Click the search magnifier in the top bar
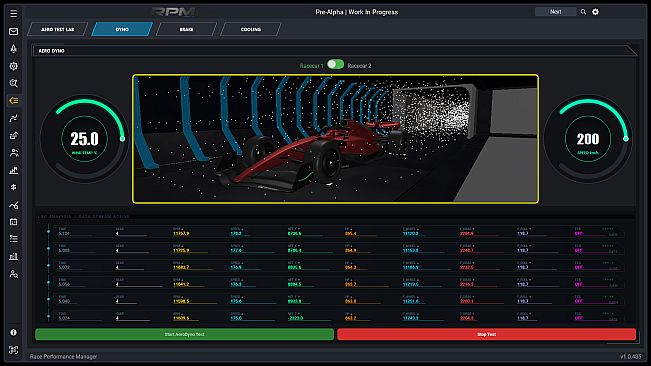 [583, 12]
